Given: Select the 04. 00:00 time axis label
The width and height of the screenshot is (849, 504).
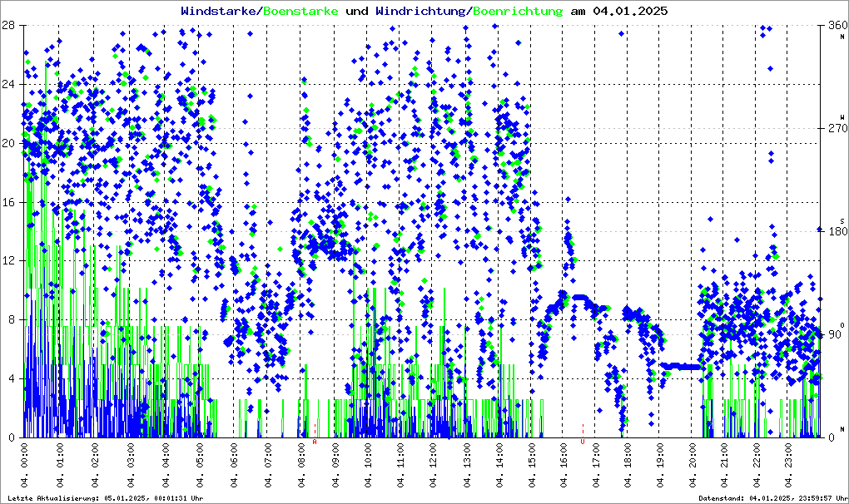Looking at the screenshot, I should [x=25, y=466].
